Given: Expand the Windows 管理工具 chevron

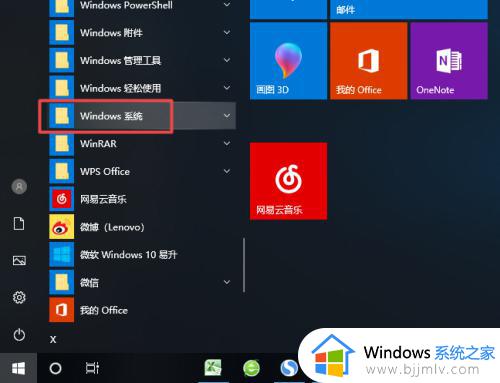Looking at the screenshot, I should point(227,60).
